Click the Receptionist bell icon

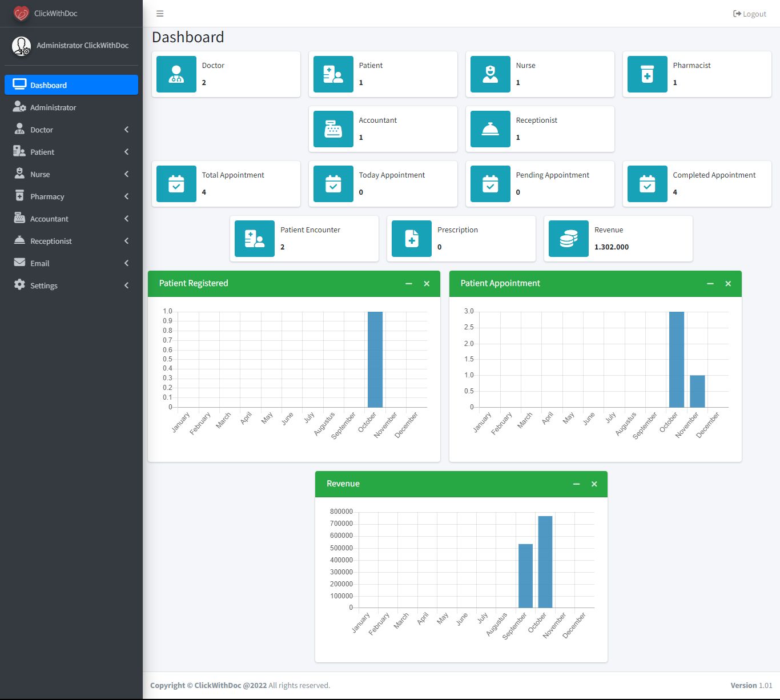pos(490,129)
